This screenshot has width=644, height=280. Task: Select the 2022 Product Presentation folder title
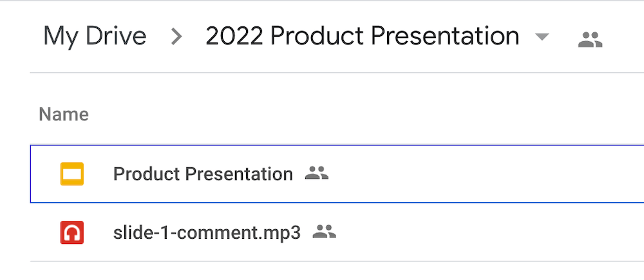362,36
